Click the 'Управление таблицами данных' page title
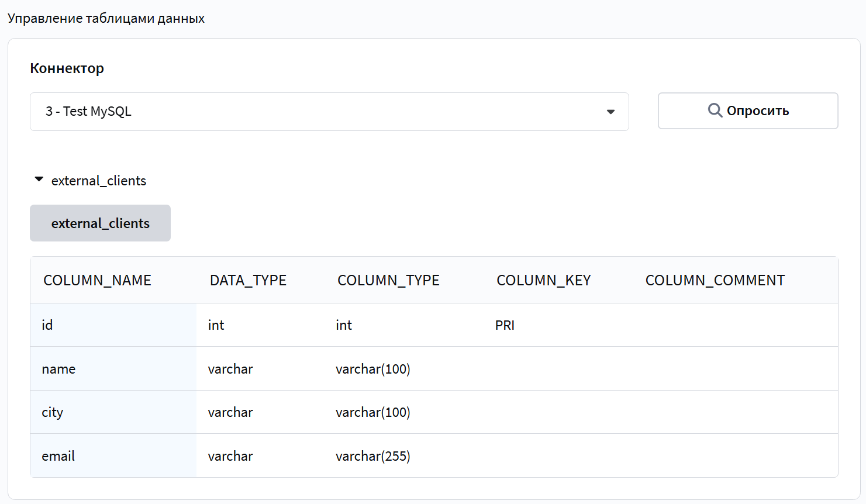This screenshot has height=504, width=866. point(106,18)
